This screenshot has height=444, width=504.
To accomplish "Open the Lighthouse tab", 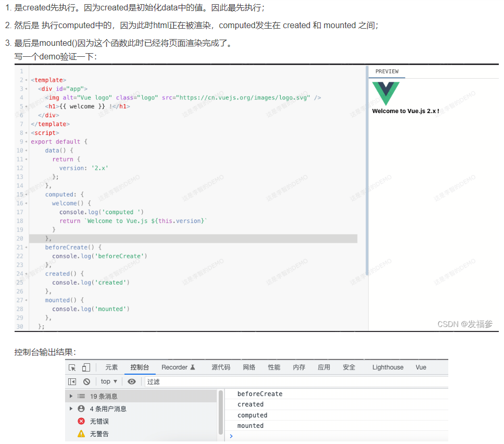I will 387,367.
